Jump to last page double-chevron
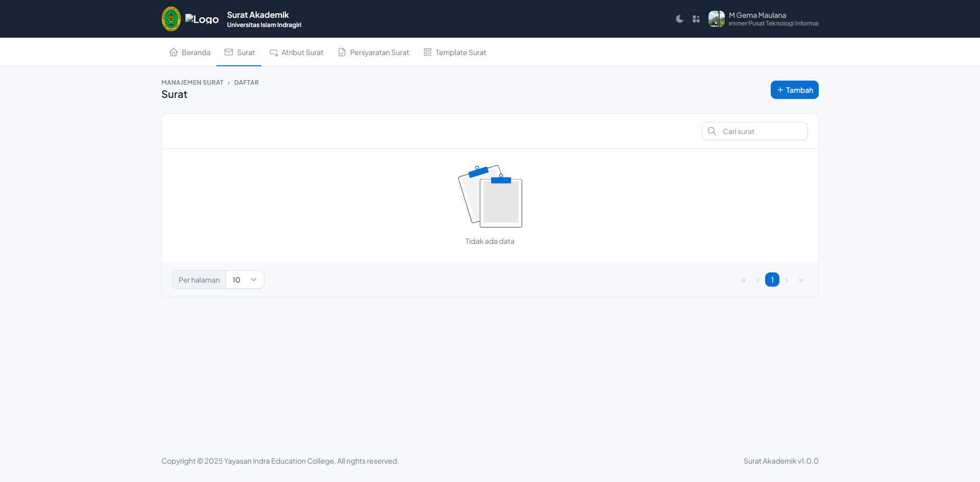The image size is (980, 482). tap(801, 281)
